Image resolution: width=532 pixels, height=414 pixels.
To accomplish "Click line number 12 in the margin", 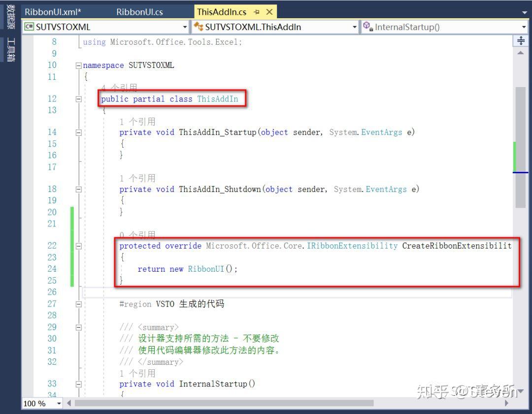I will (x=52, y=98).
